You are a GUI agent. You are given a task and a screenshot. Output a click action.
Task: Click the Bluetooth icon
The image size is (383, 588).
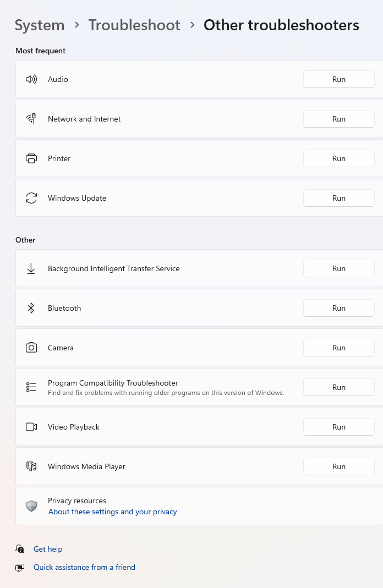[31, 308]
